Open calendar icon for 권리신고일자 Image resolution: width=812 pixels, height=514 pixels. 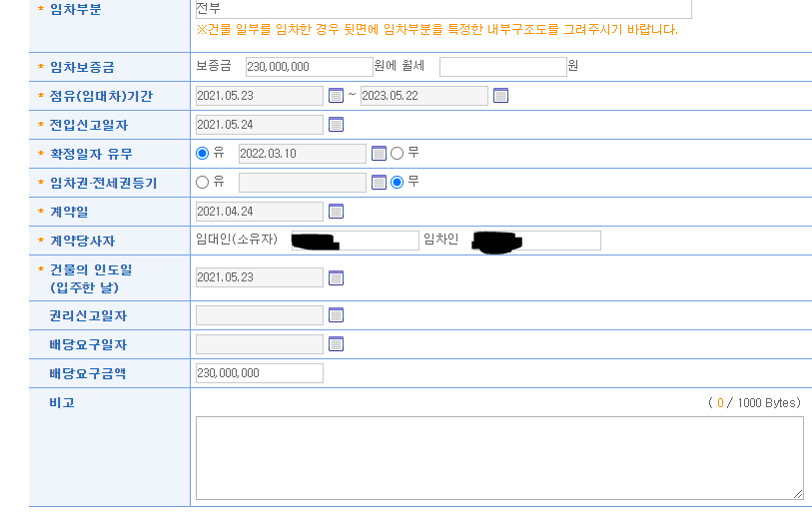coord(336,315)
